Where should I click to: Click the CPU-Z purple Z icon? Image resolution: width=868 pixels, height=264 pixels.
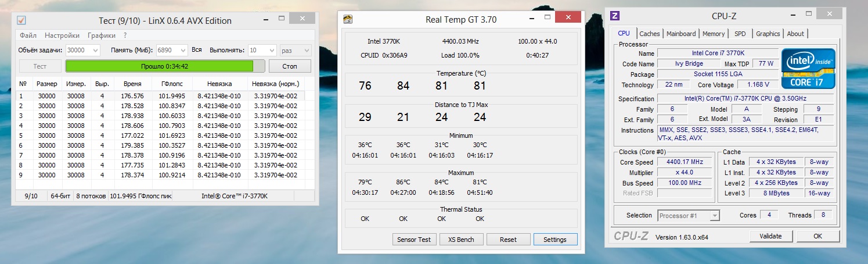click(x=615, y=16)
